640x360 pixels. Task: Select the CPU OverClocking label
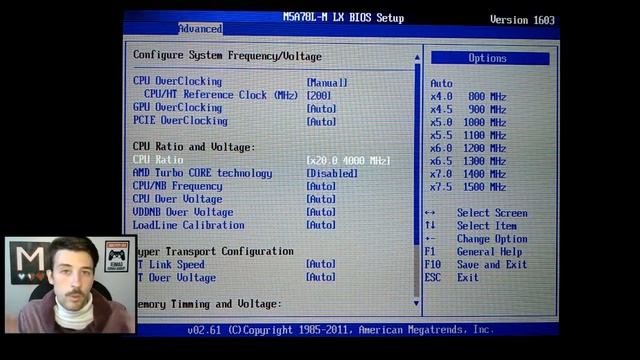tap(178, 81)
